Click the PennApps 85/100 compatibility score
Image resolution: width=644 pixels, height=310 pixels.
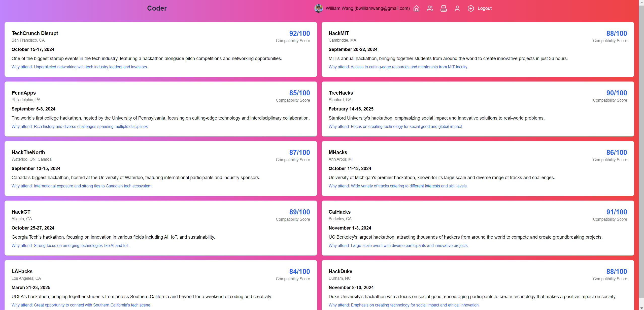pos(299,93)
